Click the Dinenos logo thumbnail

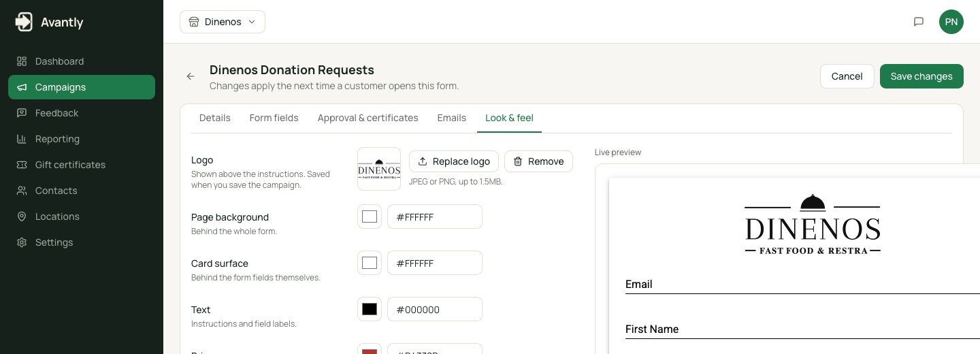(379, 169)
